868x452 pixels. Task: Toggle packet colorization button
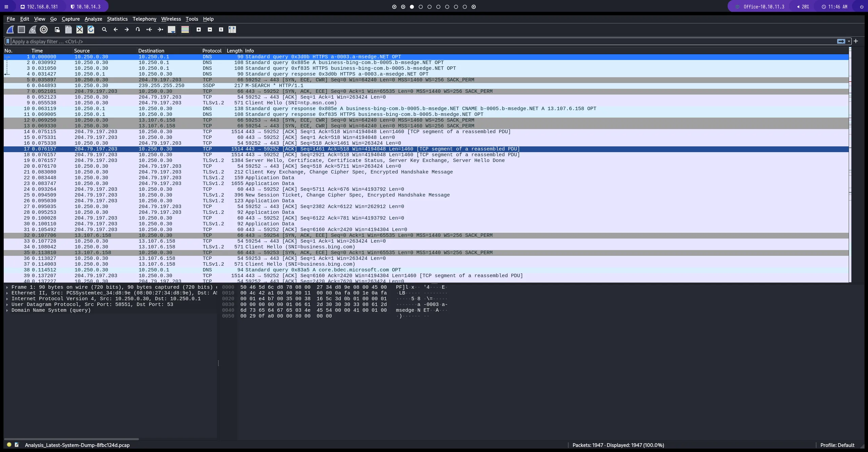(185, 29)
